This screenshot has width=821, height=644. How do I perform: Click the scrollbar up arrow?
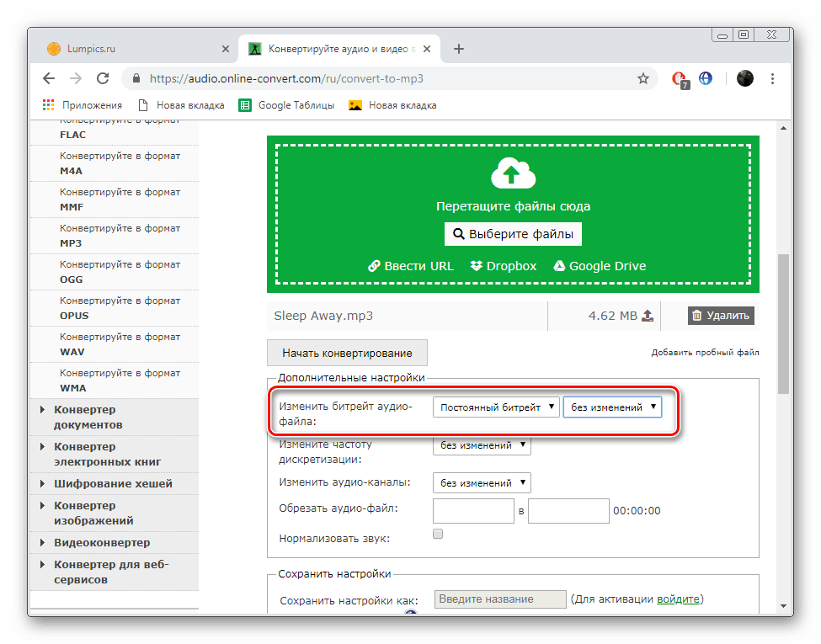click(783, 128)
